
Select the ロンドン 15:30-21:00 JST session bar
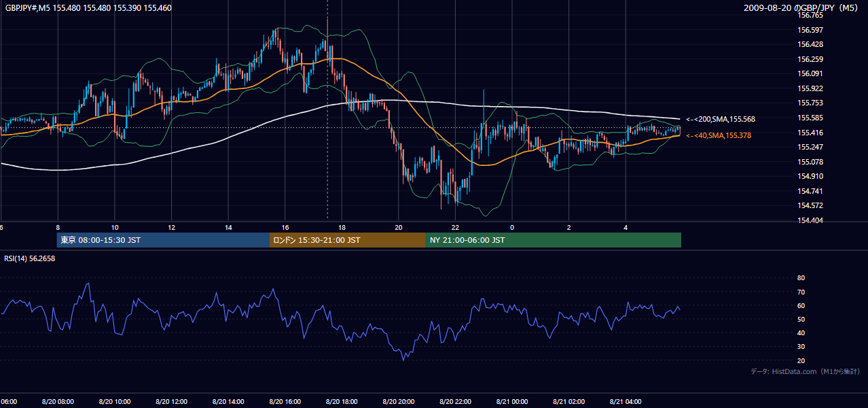click(348, 240)
